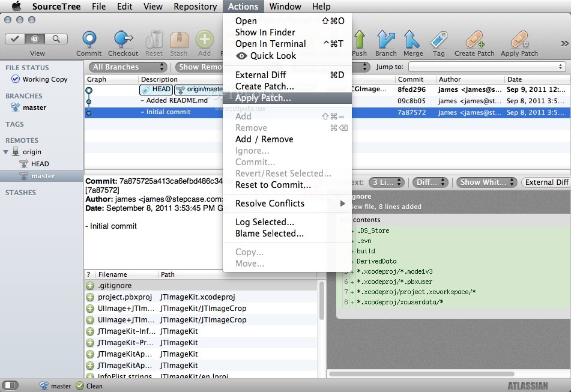
Task: Click file list vertical scrollbar
Action: click(322, 301)
